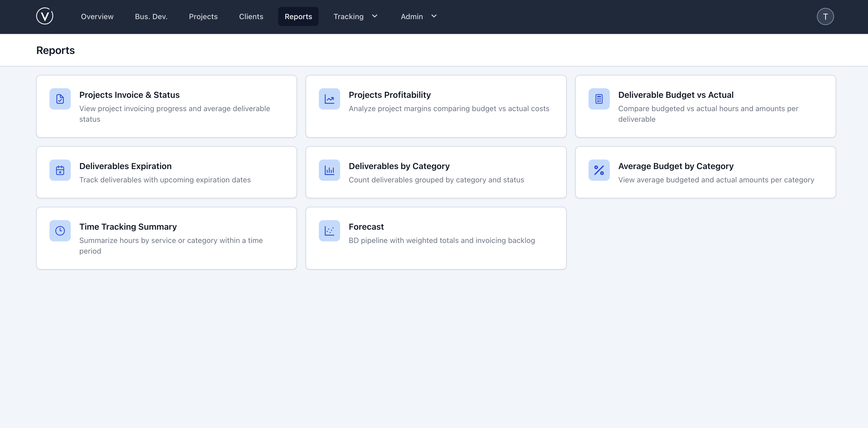Open the user avatar menu labeled T
The height and width of the screenshot is (428, 868).
pos(825,16)
